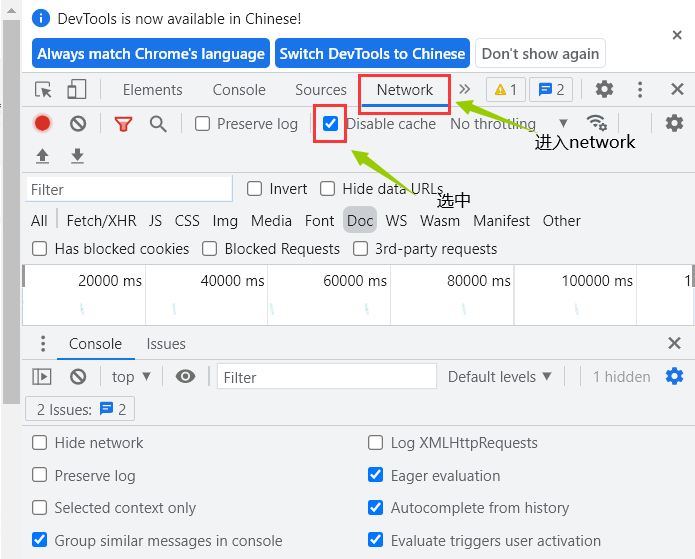695x559 pixels.
Task: Enable Preserve log in Network toolbar
Action: click(x=202, y=124)
